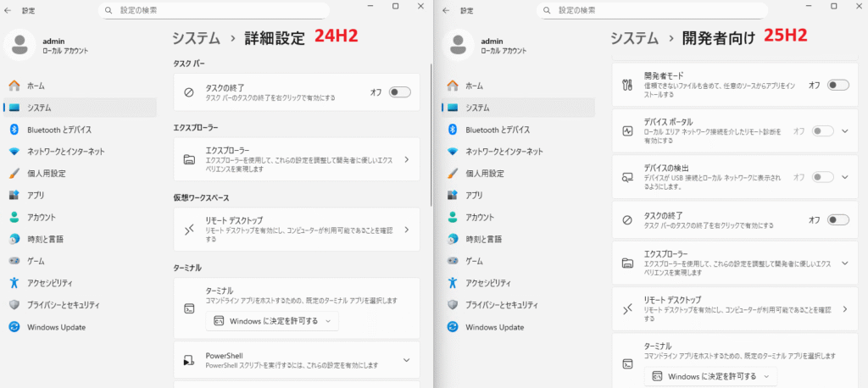This screenshot has width=868, height=388.
Task: Toggle タスクの終了 switch in the 25H2 開発者向け window
Action: (x=837, y=220)
